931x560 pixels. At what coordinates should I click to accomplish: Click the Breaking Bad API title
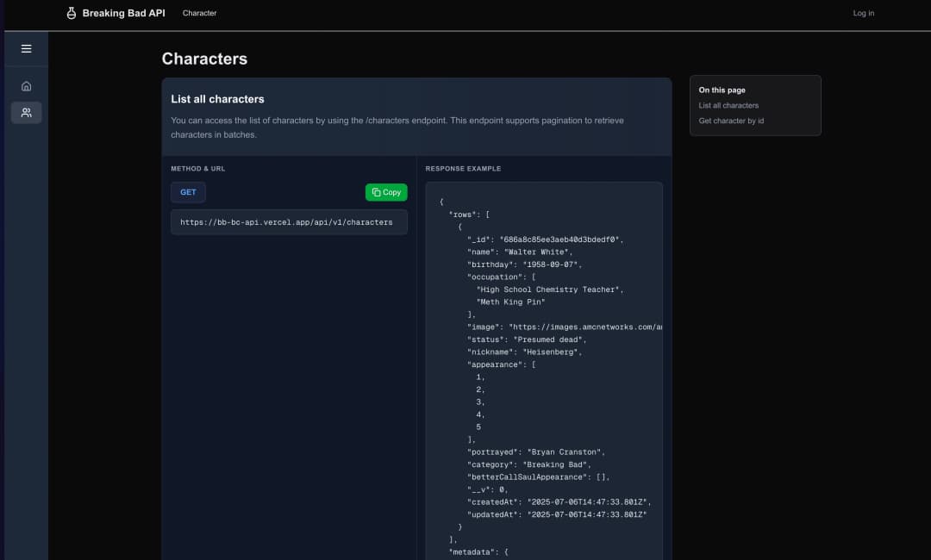(x=123, y=13)
